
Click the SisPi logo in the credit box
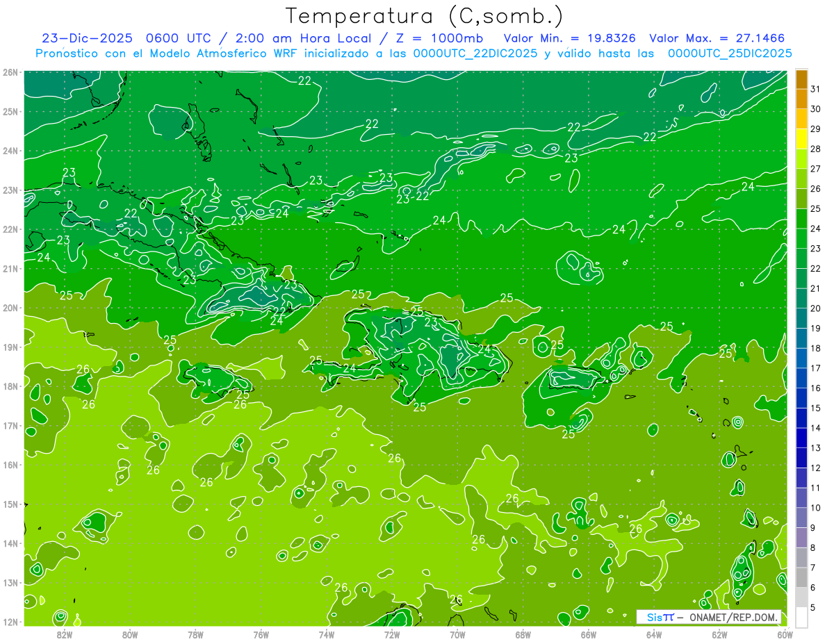click(x=660, y=617)
